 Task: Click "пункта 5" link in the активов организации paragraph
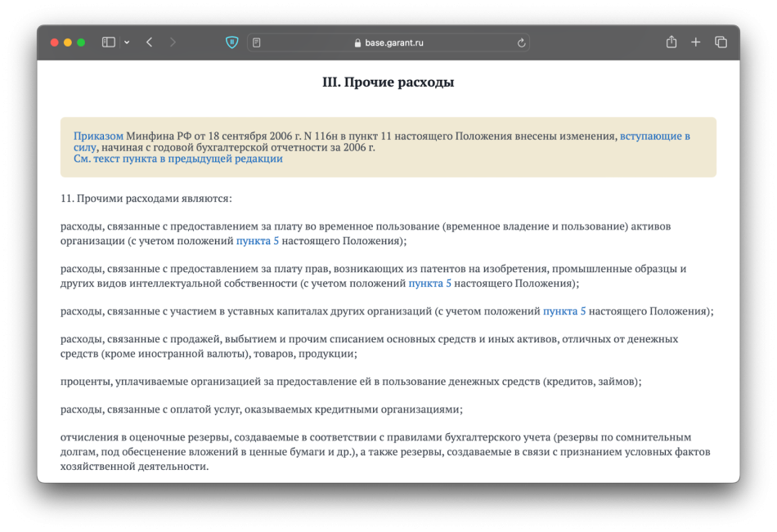[x=257, y=241]
